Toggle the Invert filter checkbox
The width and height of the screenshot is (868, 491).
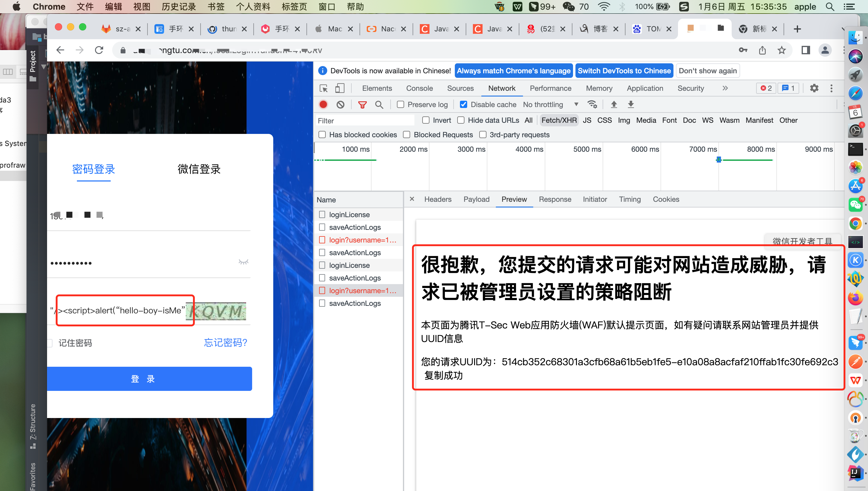(x=426, y=120)
